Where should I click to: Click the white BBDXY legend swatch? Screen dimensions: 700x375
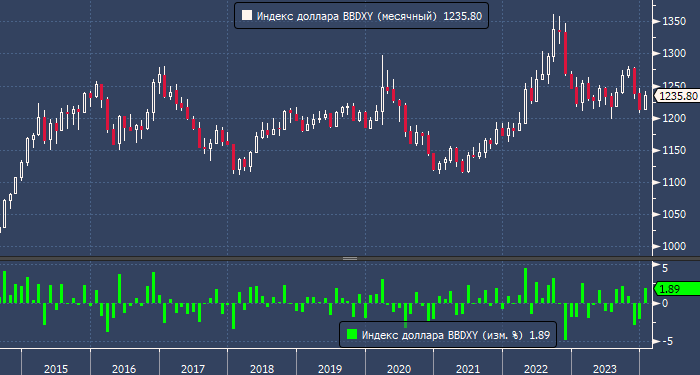tap(246, 16)
